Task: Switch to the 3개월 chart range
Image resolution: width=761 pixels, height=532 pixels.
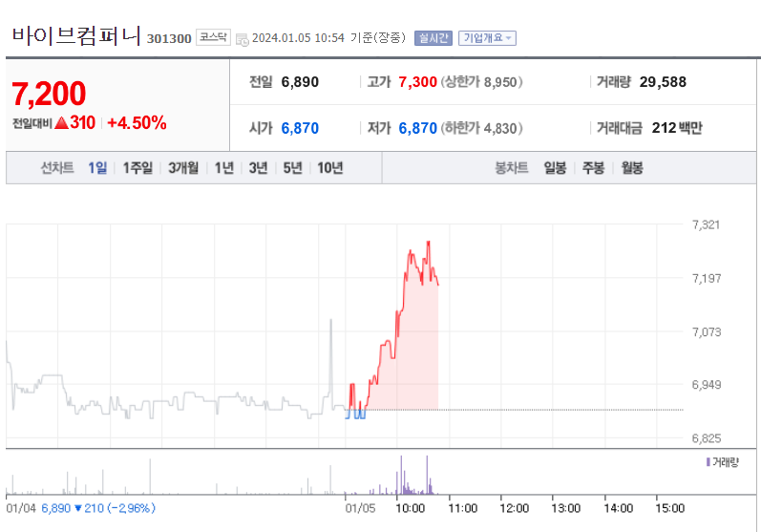Action: 183,168
